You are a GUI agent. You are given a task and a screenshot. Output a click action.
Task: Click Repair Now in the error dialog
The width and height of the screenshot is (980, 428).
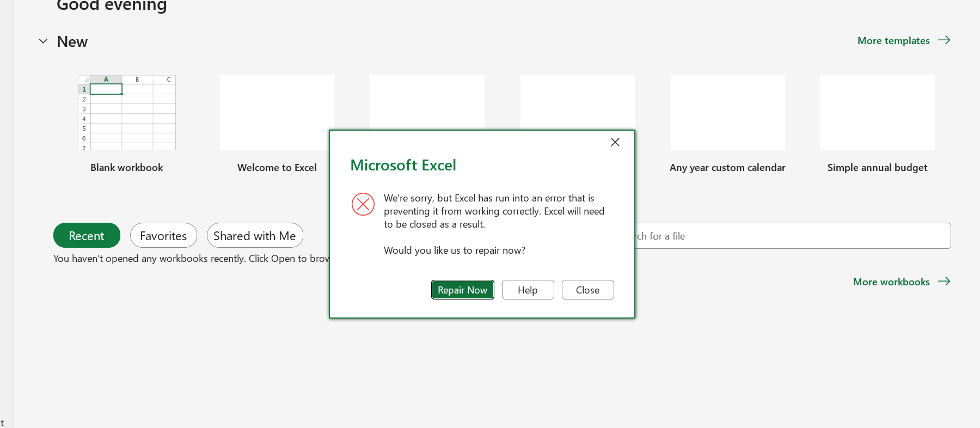tap(462, 290)
